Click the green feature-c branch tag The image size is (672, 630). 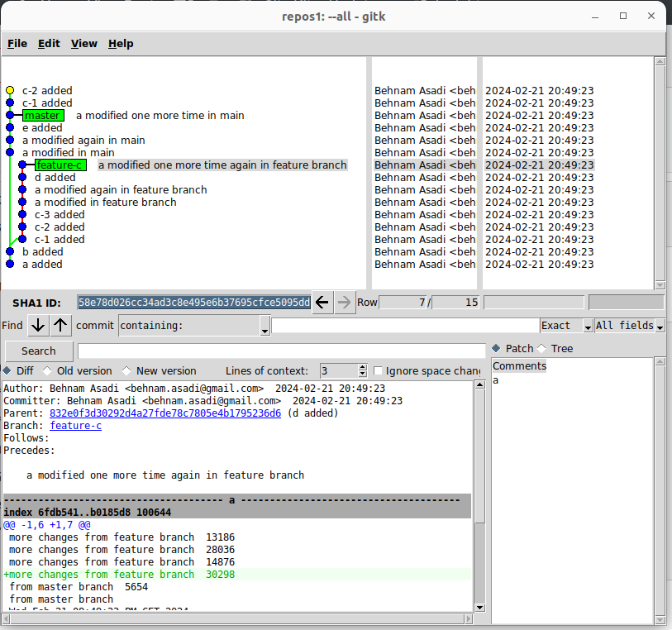60,165
